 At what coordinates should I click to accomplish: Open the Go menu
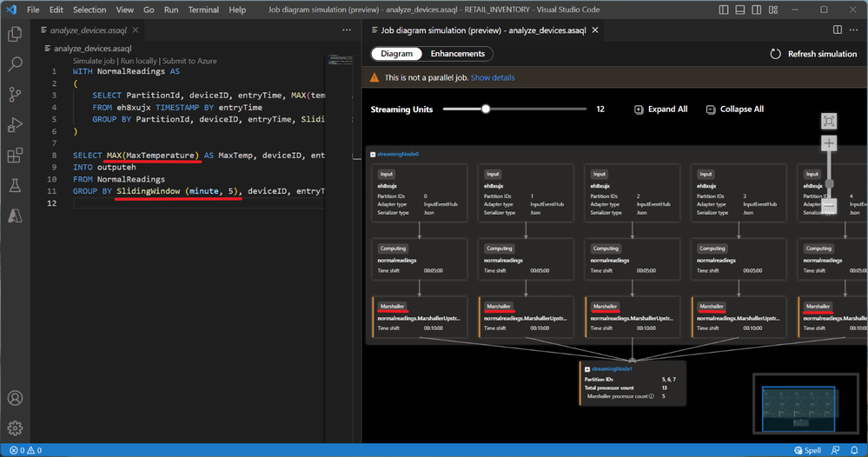click(x=149, y=10)
